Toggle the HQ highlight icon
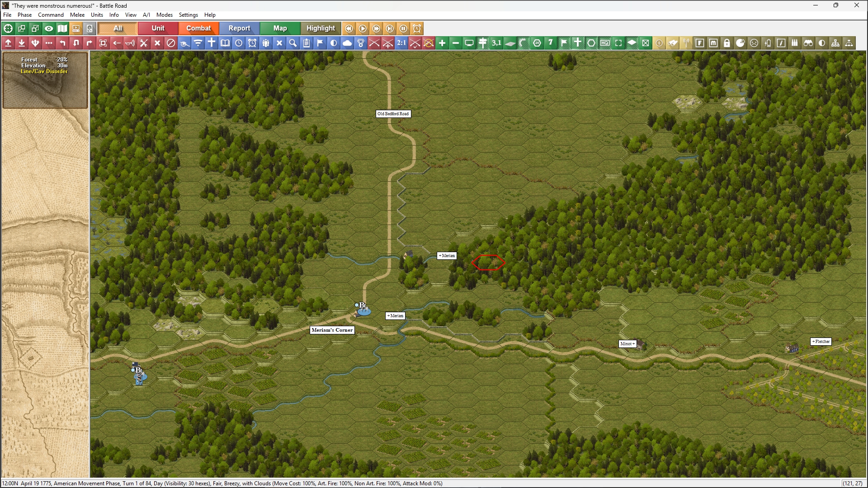Viewport: 868px width, 488px height. (605, 43)
